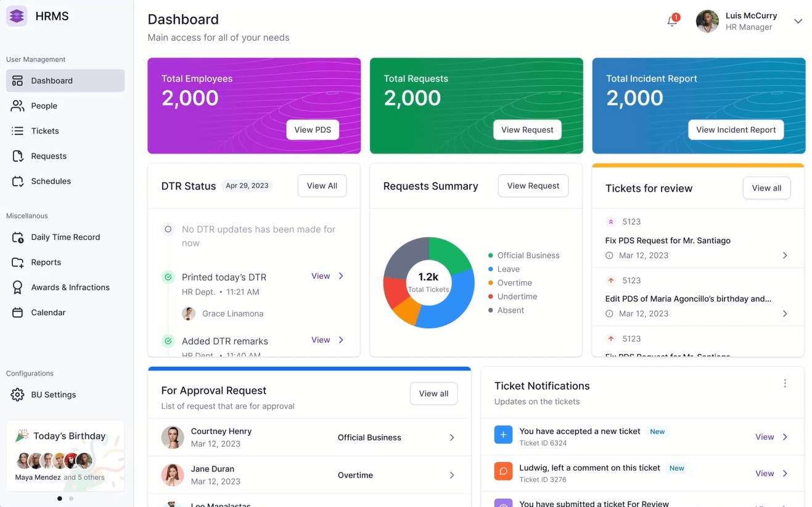Open the Fix PDS Request ticket chevron
The height and width of the screenshot is (507, 812).
tap(785, 255)
